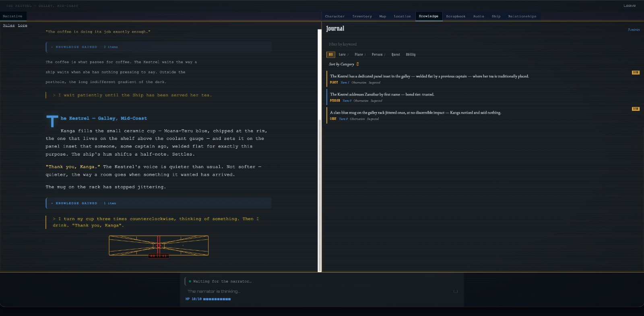Open the Scrapbook tab

pyautogui.click(x=456, y=17)
